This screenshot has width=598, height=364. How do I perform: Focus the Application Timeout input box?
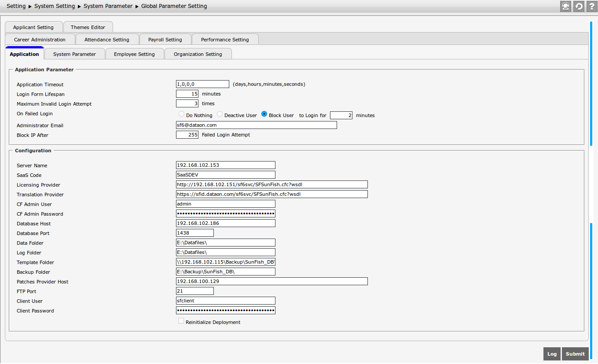202,84
